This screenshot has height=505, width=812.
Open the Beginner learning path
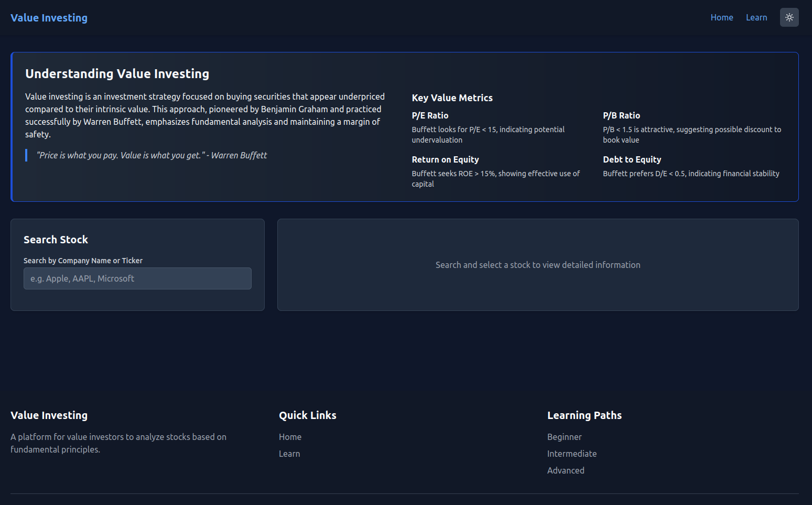click(564, 437)
